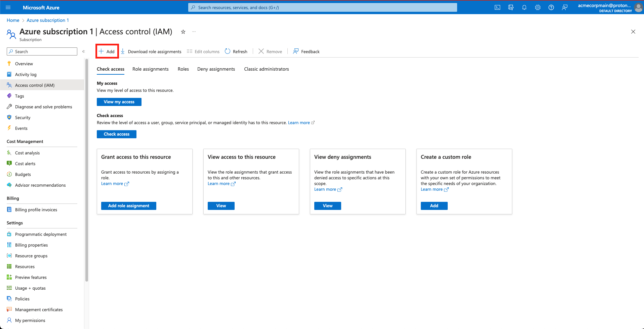644x329 pixels.
Task: Open Learn more in custom role card
Action: [x=435, y=189]
